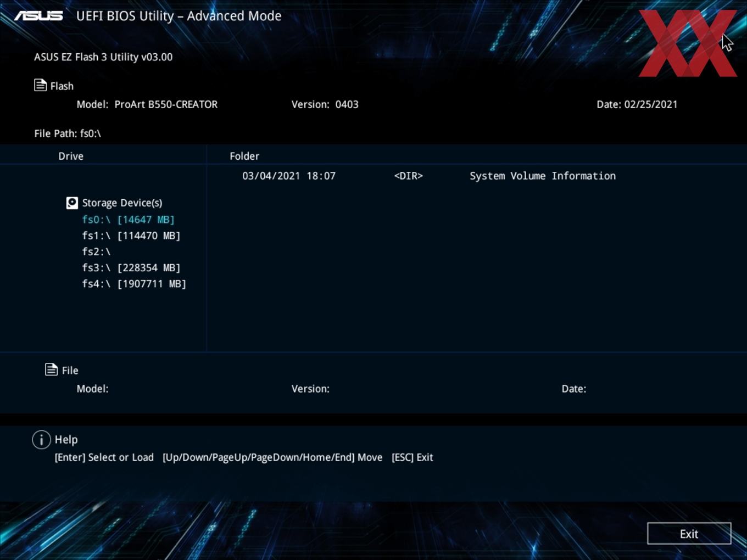Click the File section Date: label
Image resolution: width=747 pixels, height=560 pixels.
click(574, 389)
